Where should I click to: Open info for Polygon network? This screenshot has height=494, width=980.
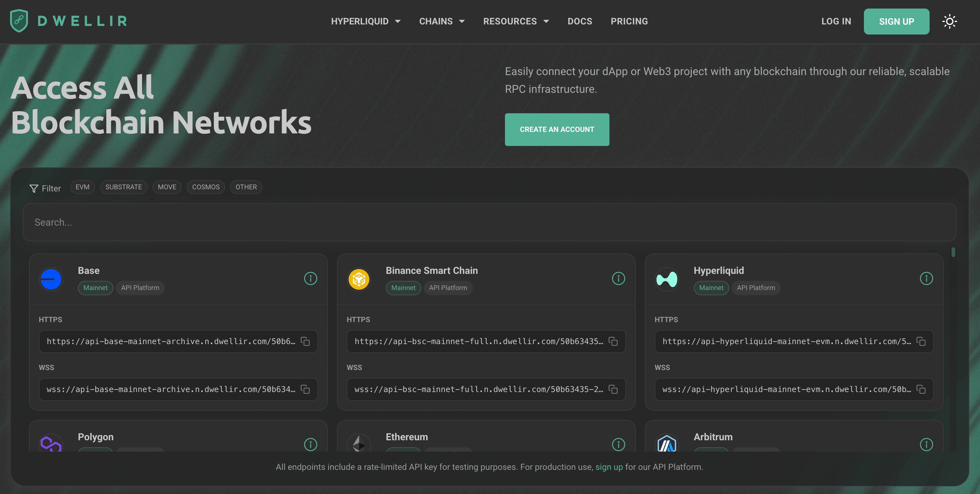tap(310, 444)
